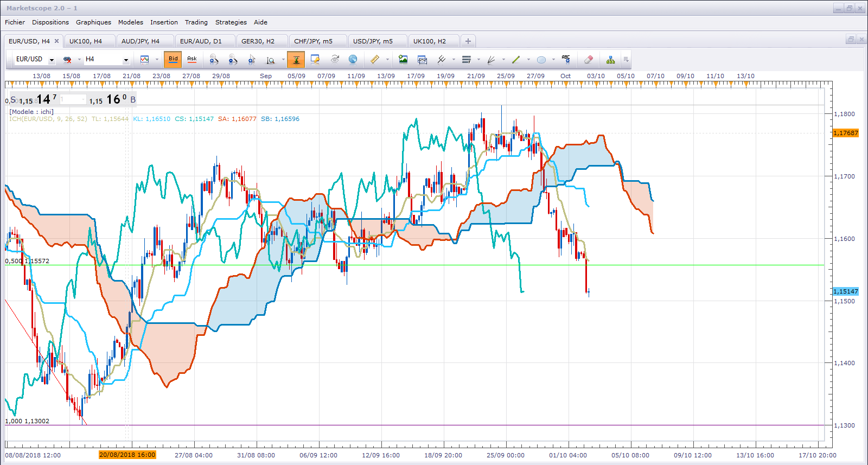Close the EUR/USD, H4 tab

click(56, 41)
